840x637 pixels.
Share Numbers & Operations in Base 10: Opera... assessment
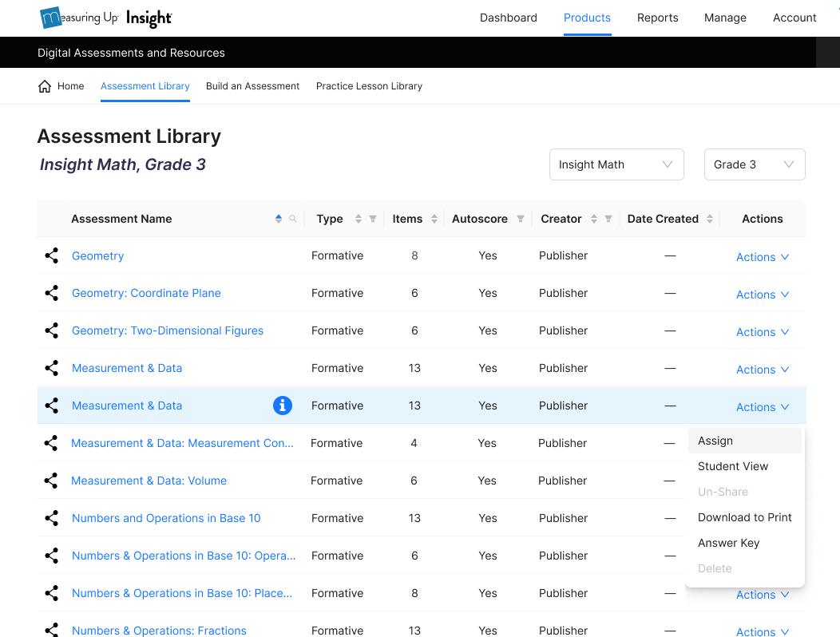51,556
